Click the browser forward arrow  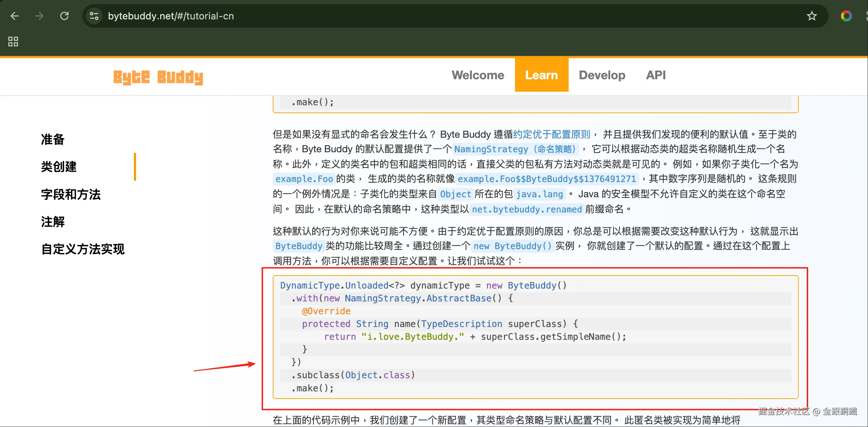pos(39,16)
